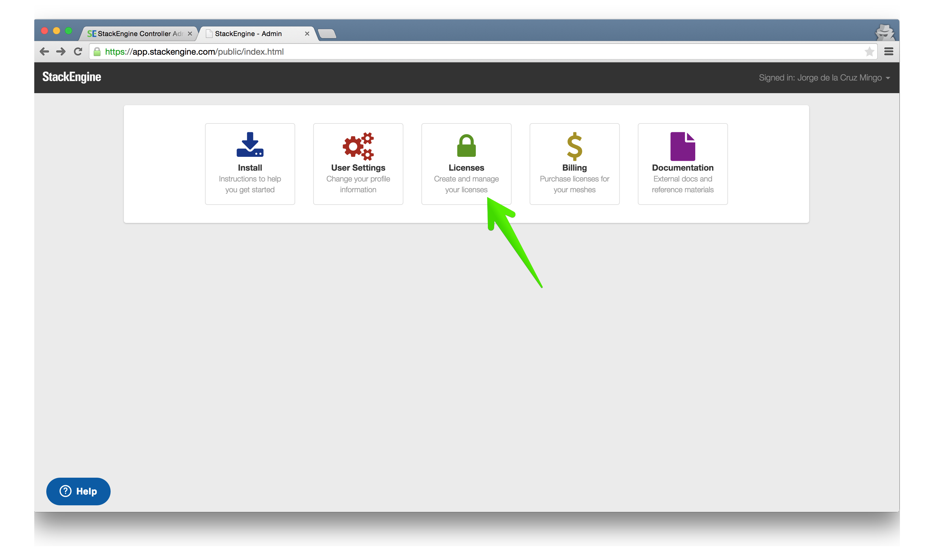
Task: Click the yellow minimize window button
Action: tap(57, 31)
